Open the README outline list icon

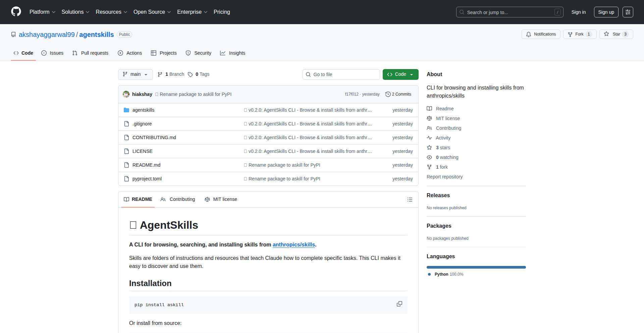[x=410, y=199]
